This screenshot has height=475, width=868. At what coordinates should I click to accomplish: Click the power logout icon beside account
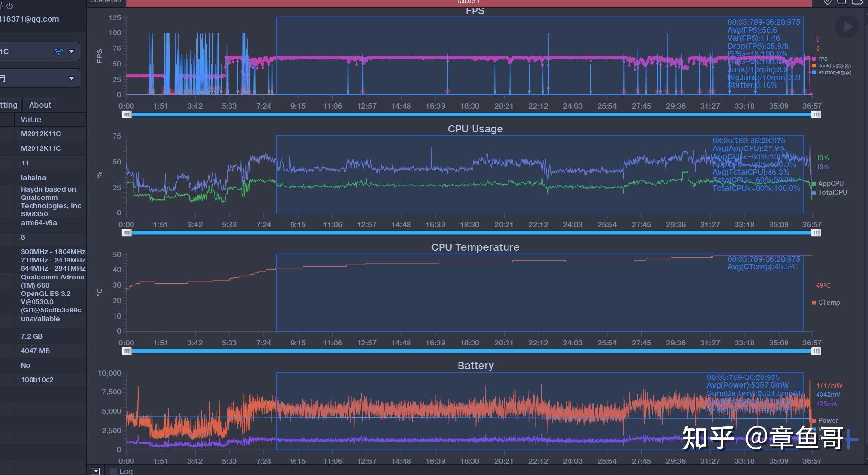click(9, 6)
